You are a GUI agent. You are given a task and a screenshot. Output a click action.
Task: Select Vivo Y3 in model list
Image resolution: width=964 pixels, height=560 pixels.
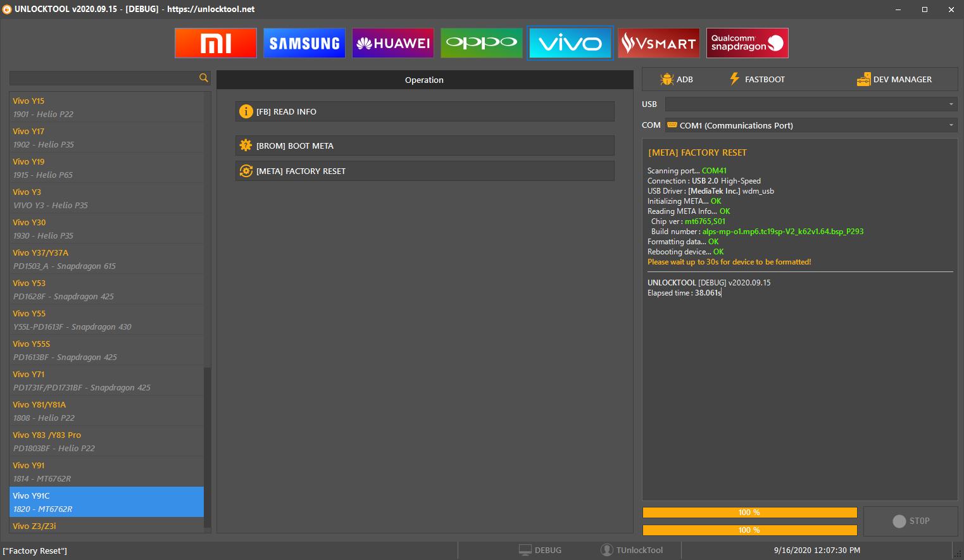click(x=106, y=198)
